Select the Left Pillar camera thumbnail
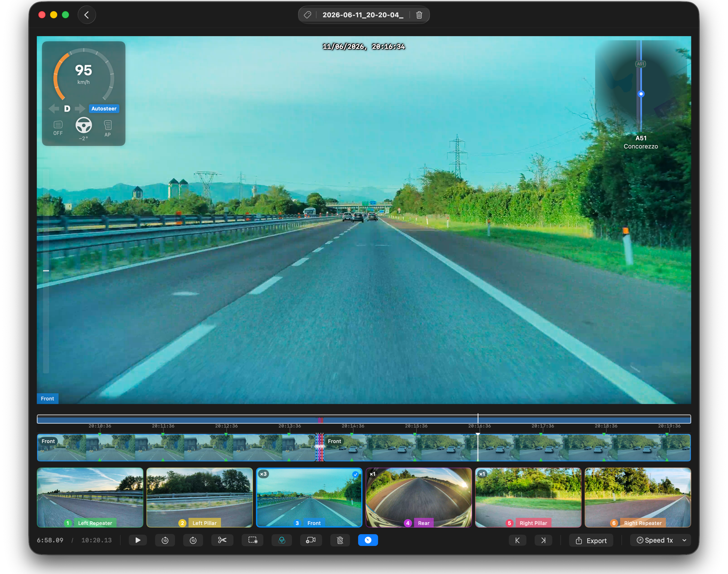 click(x=199, y=497)
